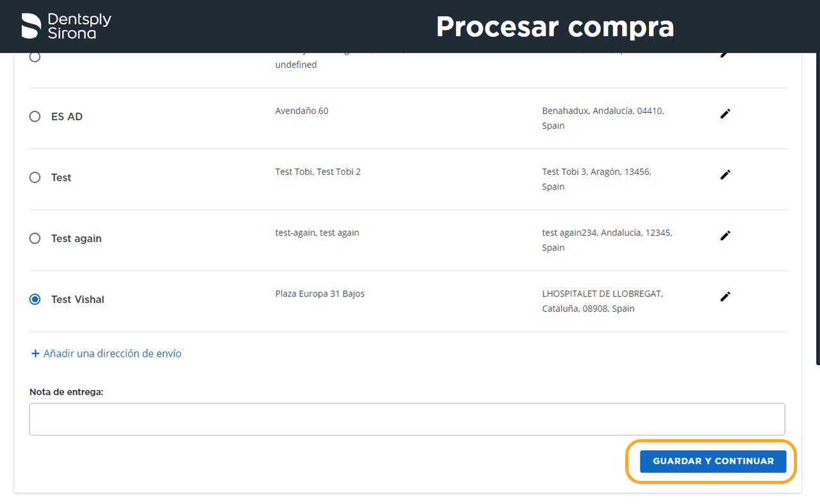Click the Dentsply Sirona logo
Viewport: 820px width, 504px height.
tap(66, 26)
